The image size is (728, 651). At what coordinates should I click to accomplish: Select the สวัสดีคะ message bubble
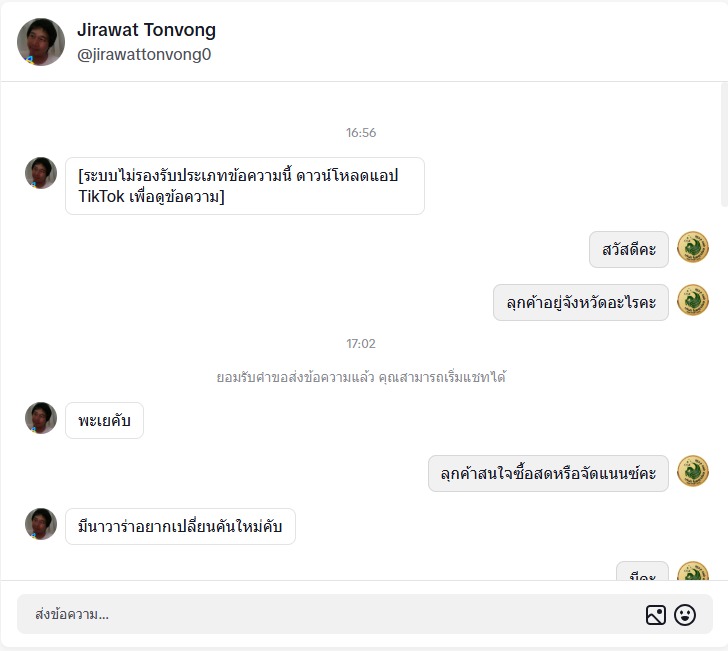[x=629, y=249]
